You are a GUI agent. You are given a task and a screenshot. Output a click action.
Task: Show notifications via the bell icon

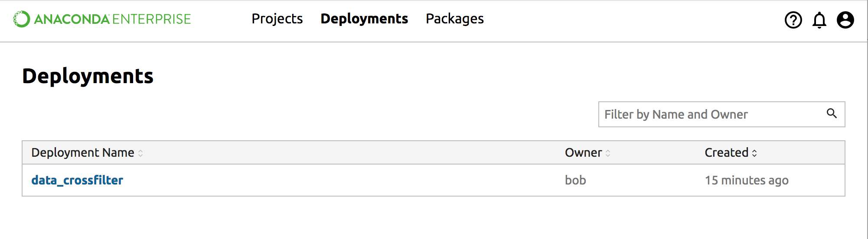tap(819, 20)
